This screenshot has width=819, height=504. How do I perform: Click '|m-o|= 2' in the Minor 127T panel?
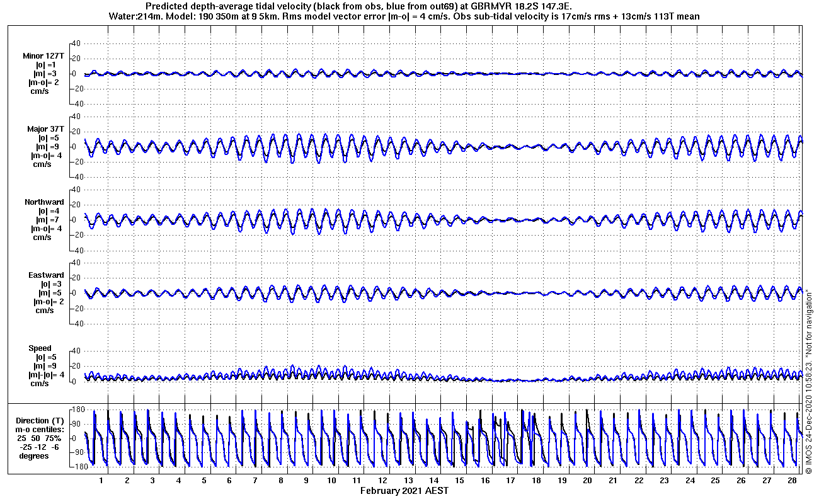[43, 83]
